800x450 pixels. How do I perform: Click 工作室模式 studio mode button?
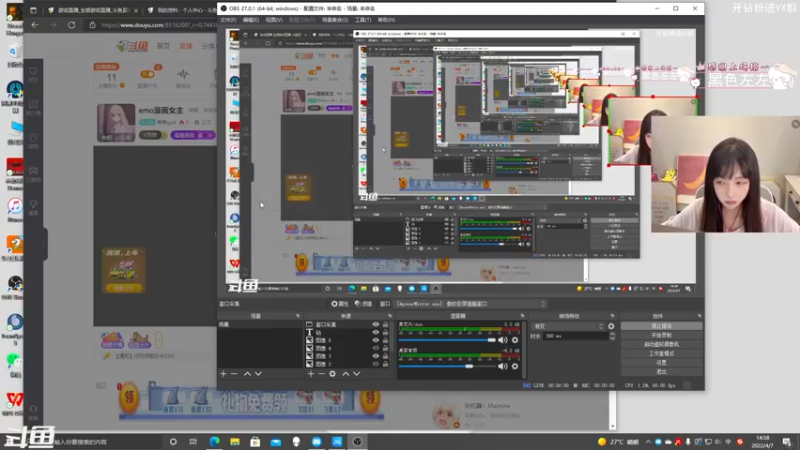tap(662, 354)
